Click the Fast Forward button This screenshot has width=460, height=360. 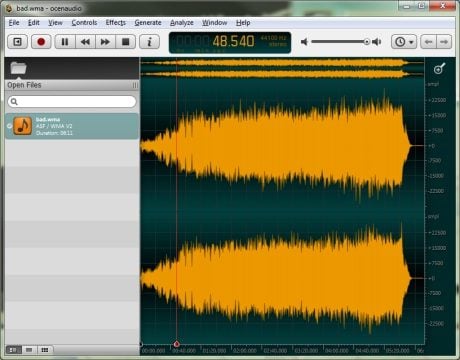pos(105,42)
